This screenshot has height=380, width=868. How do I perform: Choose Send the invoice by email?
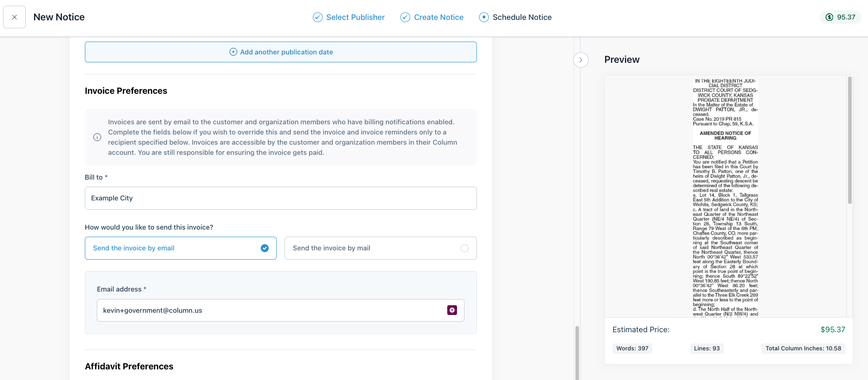click(181, 248)
